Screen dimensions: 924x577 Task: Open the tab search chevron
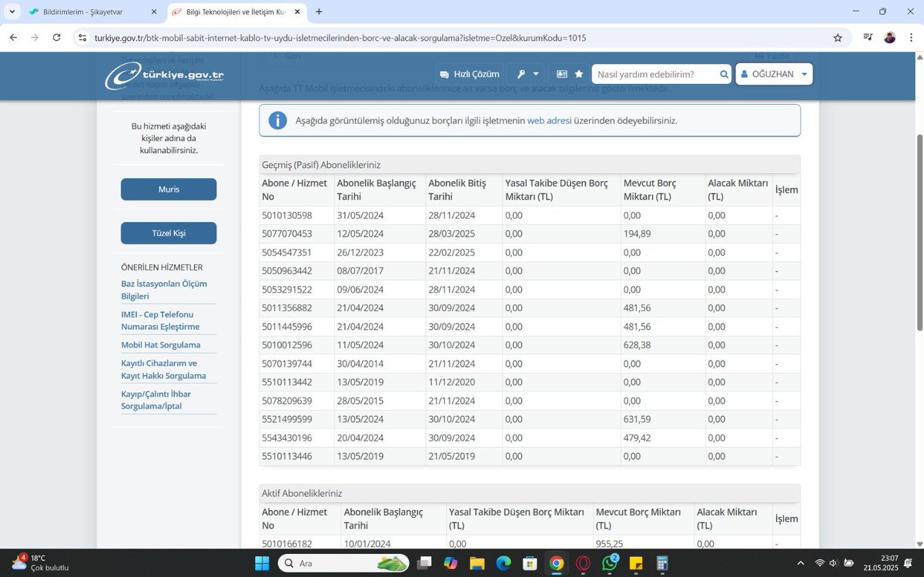point(12,12)
